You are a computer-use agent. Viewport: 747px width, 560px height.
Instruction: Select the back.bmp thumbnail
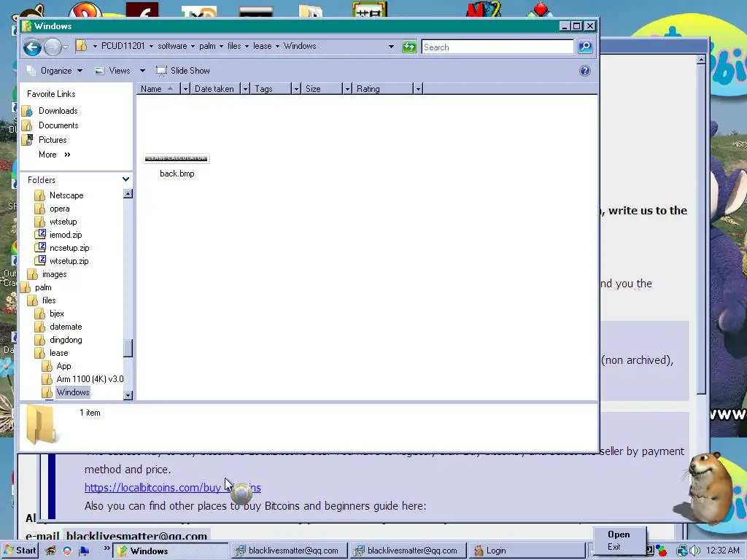tap(177, 158)
